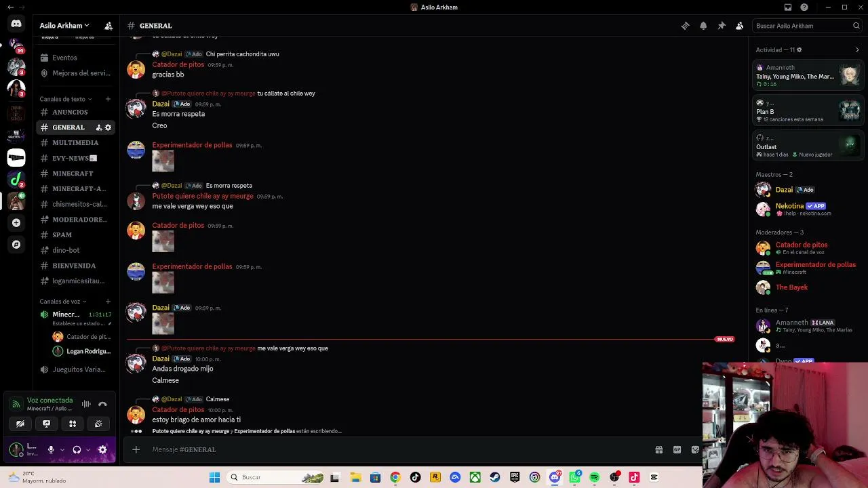Screen dimensions: 868x488
Task: Open Google Chrome from the taskbar
Action: click(395, 477)
